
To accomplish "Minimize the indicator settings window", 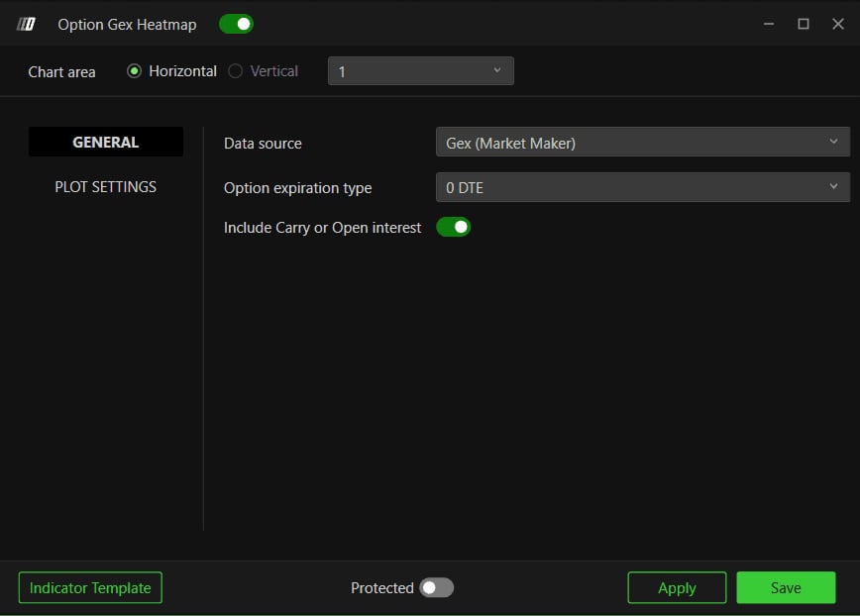I will 769,24.
